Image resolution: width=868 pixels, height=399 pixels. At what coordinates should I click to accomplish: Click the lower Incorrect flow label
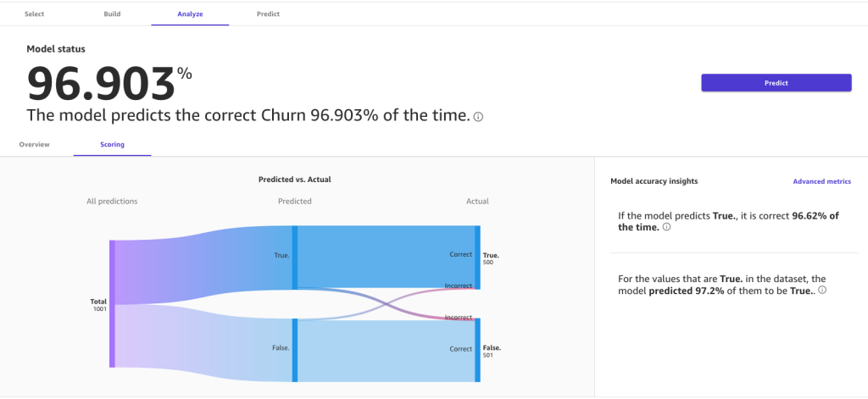tap(459, 318)
